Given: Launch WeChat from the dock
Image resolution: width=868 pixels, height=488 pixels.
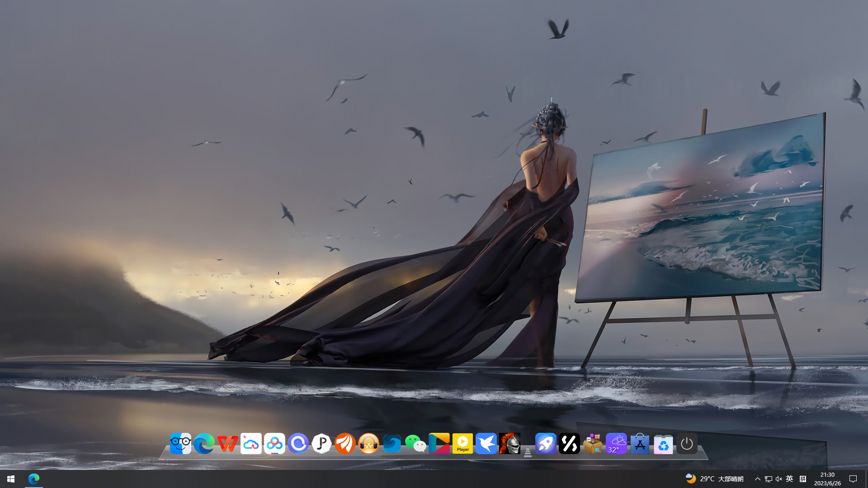Looking at the screenshot, I should click(x=415, y=444).
